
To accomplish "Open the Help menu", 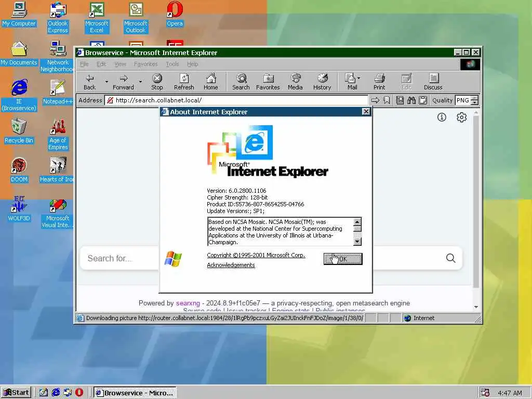I will [x=192, y=64].
